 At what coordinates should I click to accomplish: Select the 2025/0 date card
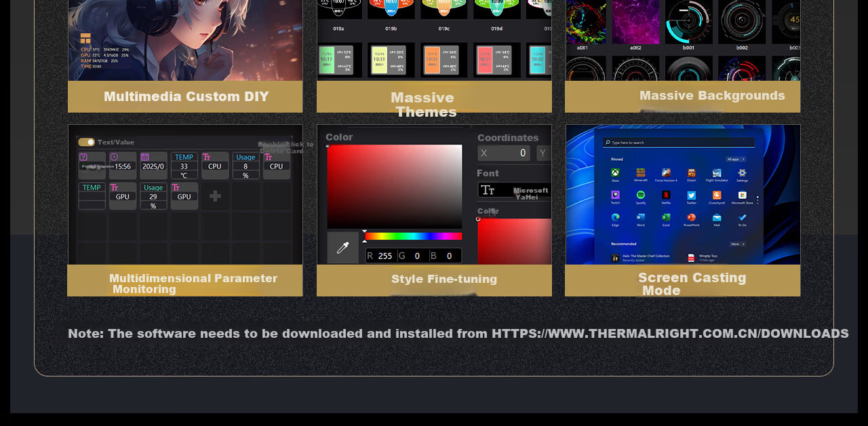pos(153,166)
